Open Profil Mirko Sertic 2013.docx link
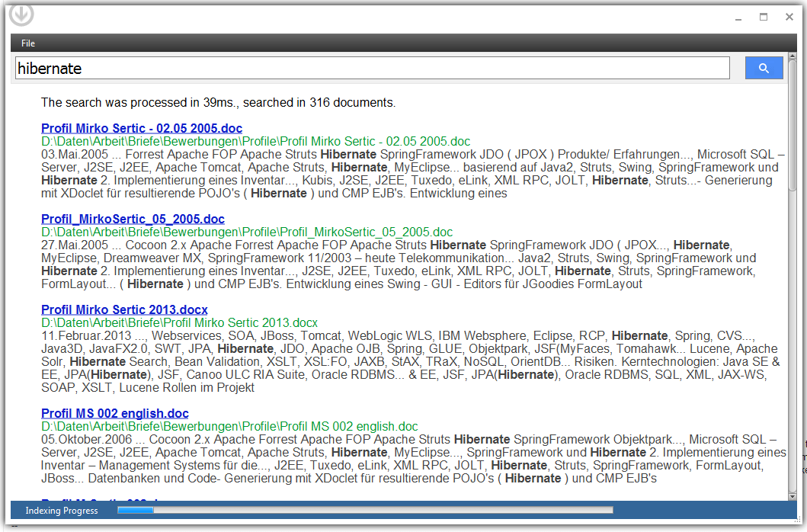The width and height of the screenshot is (807, 532). click(x=124, y=309)
